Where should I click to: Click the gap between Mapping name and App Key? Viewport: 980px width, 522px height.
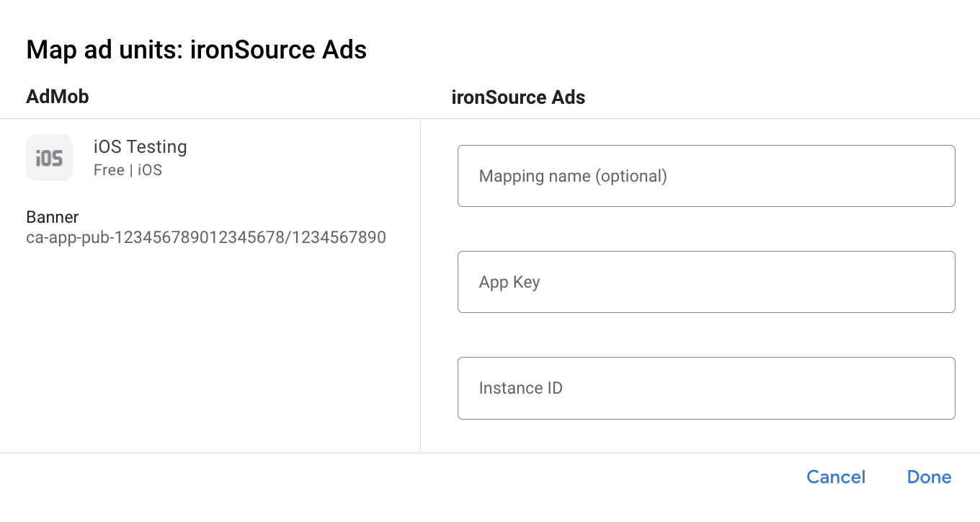(x=706, y=229)
